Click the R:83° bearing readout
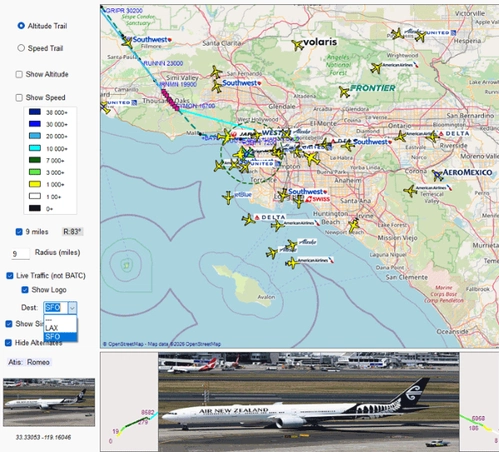499x452 pixels. tap(72, 232)
